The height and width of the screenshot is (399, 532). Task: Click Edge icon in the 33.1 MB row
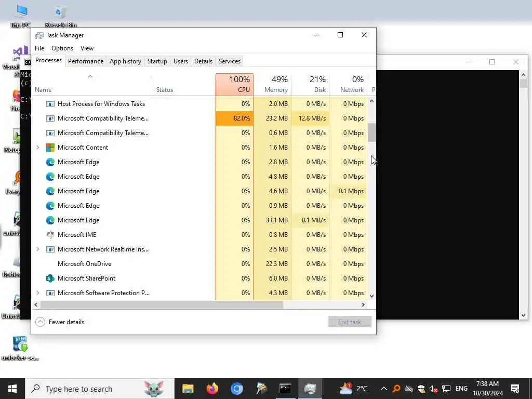(x=50, y=220)
